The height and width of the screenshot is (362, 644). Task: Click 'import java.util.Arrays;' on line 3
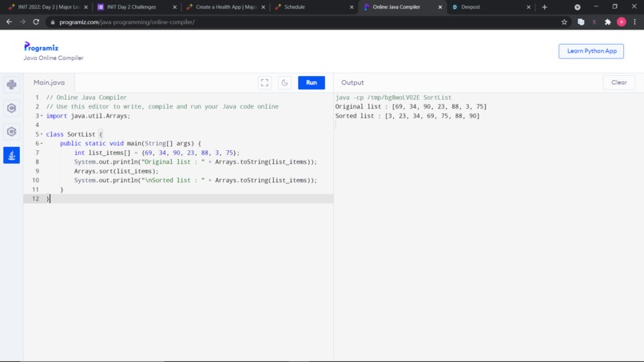[89, 116]
